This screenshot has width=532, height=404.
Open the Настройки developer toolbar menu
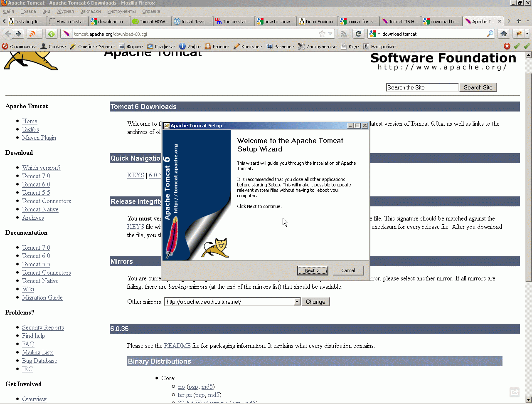pos(379,46)
